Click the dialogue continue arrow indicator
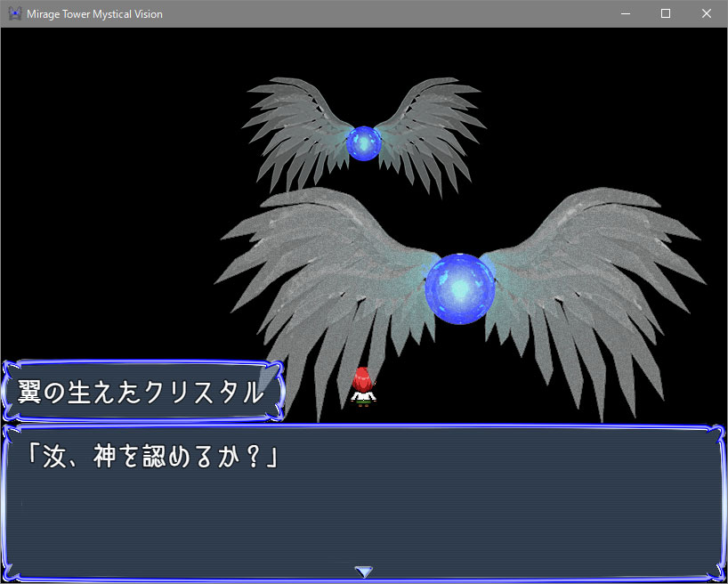Viewport: 728px width, 584px height. click(x=363, y=572)
